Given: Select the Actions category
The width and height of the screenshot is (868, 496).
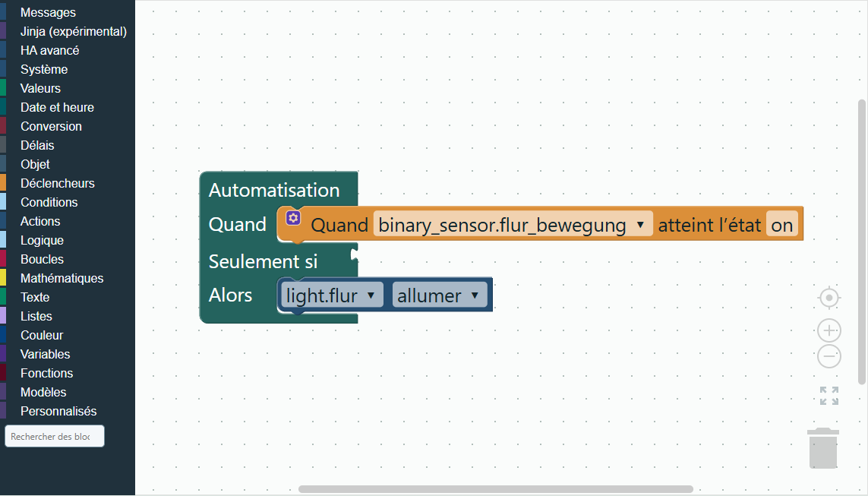Looking at the screenshot, I should pos(68,221).
